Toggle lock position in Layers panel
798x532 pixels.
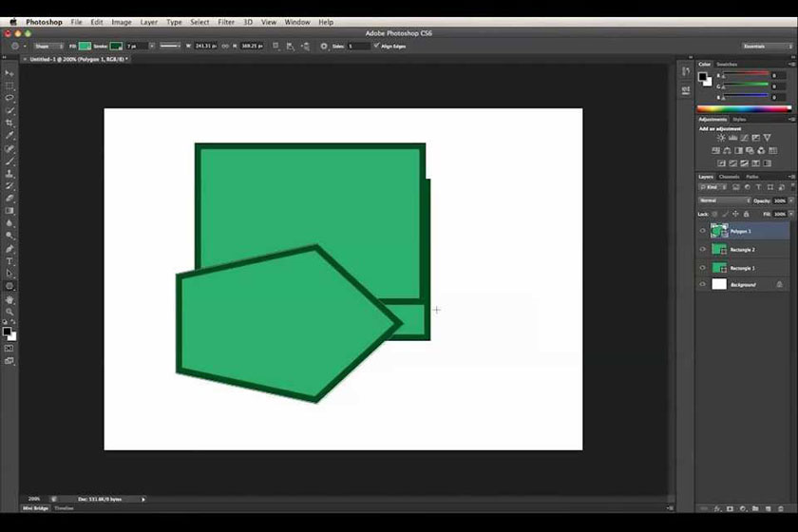click(x=735, y=215)
